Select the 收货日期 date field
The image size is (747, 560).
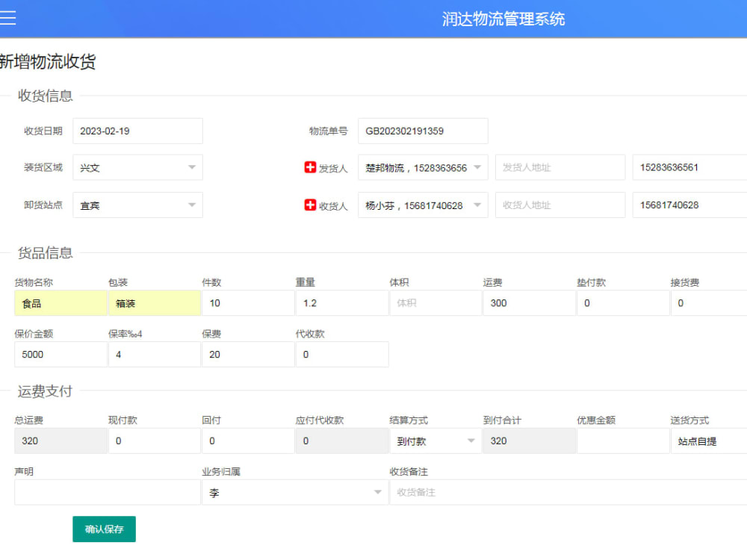(137, 131)
